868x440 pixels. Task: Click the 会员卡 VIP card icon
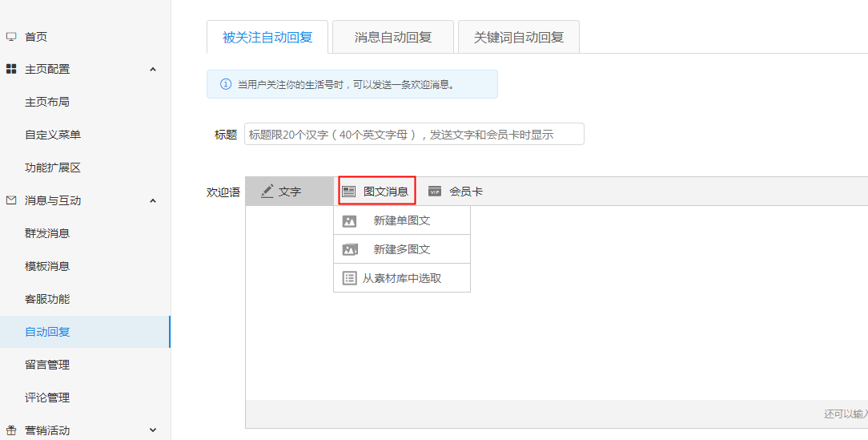(x=435, y=192)
